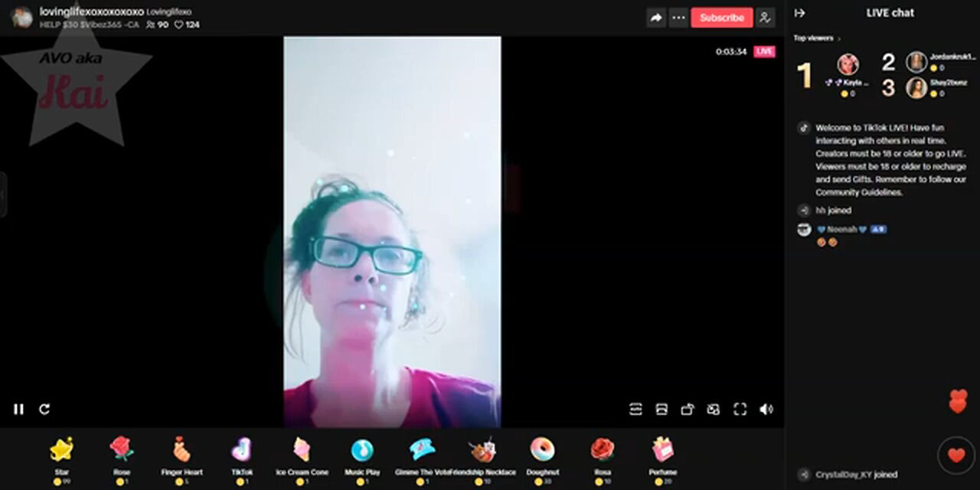Open the streamer's profile avatar
980x490 pixels.
pos(22,18)
